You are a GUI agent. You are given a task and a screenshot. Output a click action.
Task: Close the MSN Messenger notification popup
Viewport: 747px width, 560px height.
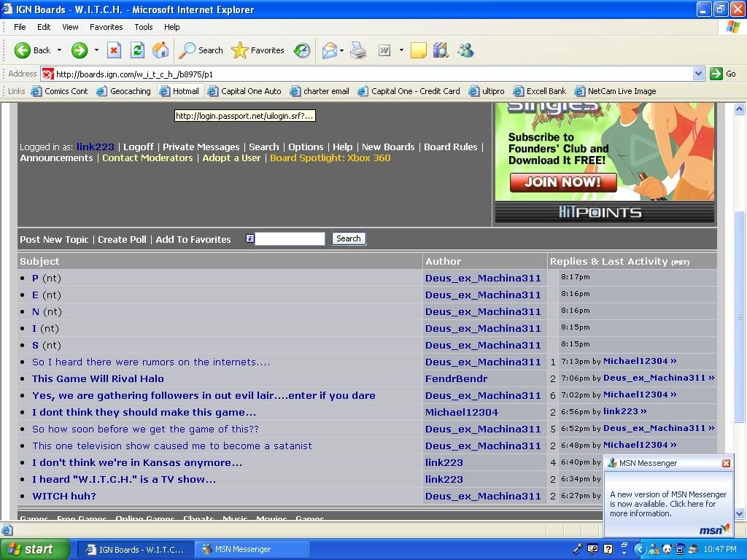[726, 463]
